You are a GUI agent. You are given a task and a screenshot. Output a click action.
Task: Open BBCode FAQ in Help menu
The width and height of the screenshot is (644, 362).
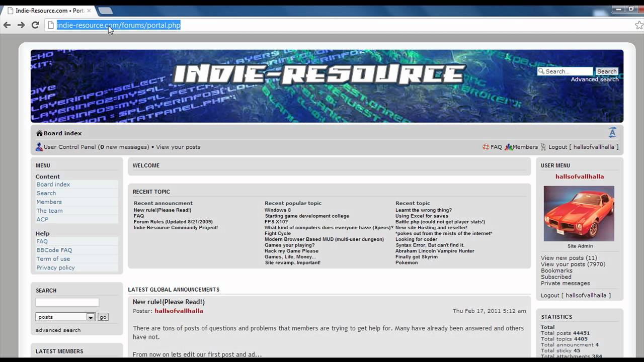(54, 250)
